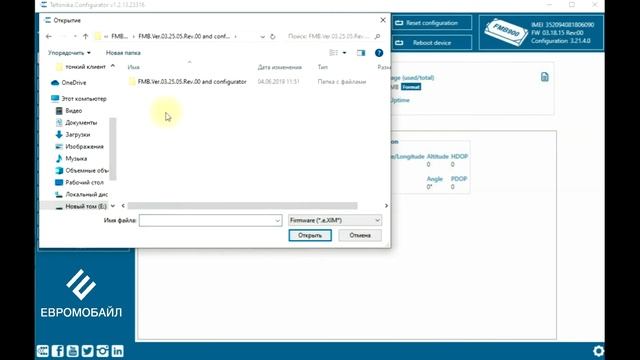Open the Twitter link icon
Image resolution: width=640 pixels, height=360 pixels.
pyautogui.click(x=87, y=351)
